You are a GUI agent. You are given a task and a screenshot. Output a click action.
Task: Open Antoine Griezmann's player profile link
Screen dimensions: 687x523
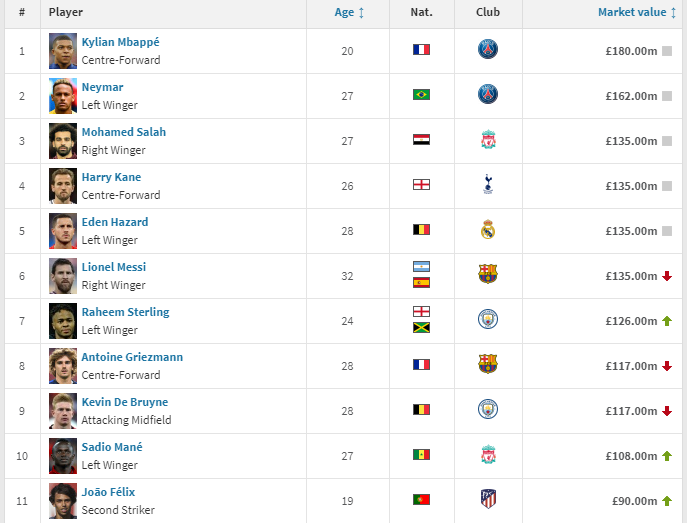(x=132, y=357)
